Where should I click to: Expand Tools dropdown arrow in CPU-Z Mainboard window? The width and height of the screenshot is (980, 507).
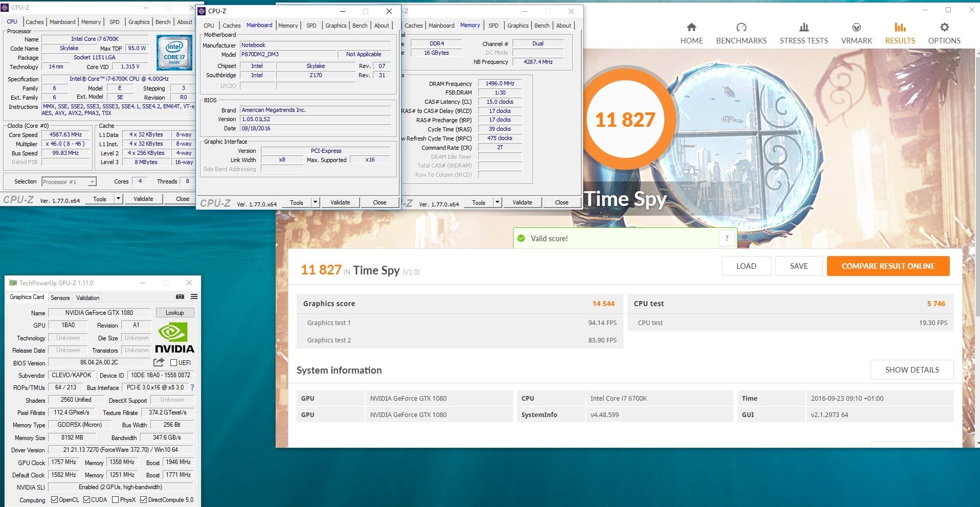[x=315, y=202]
